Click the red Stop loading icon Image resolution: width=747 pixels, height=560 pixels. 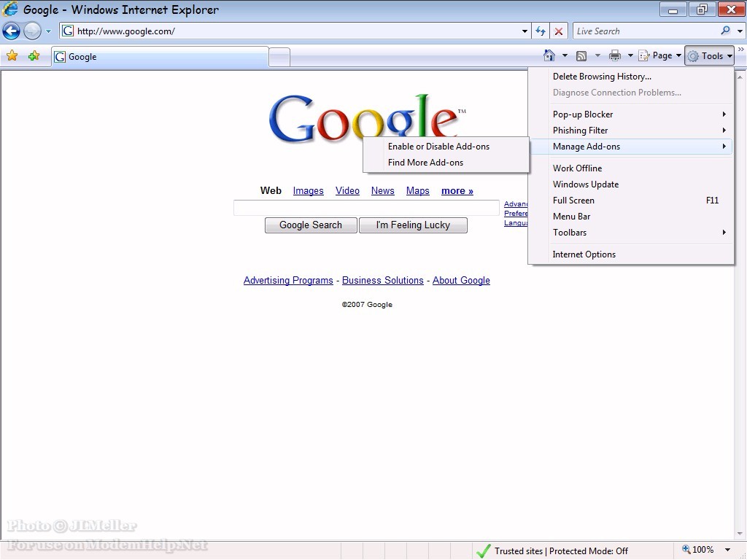pos(559,31)
